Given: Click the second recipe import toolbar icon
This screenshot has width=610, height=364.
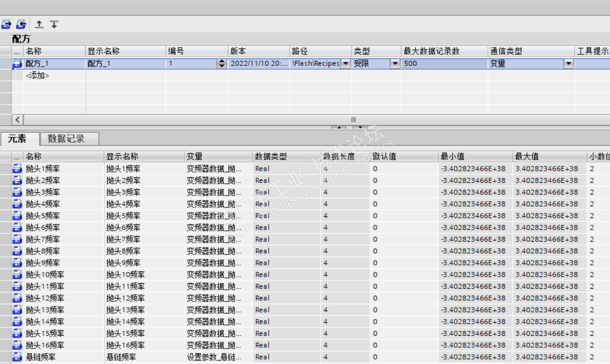Looking at the screenshot, I should tap(21, 24).
